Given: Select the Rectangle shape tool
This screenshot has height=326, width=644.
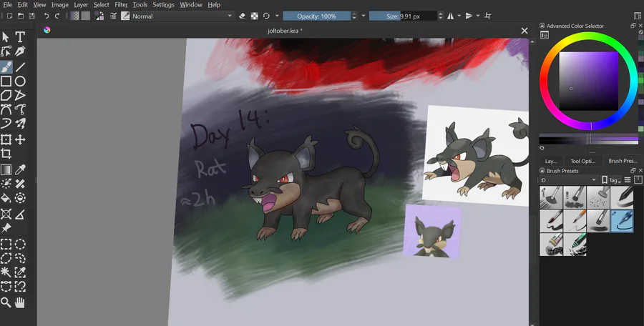Looking at the screenshot, I should [x=6, y=81].
